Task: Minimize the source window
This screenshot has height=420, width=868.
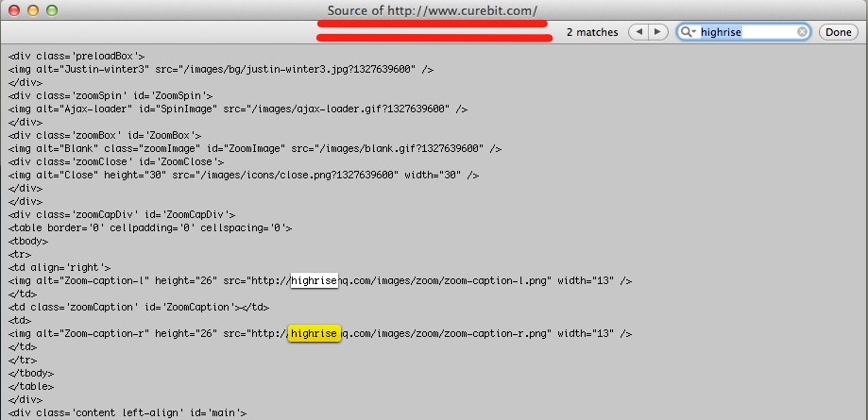Action: [33, 10]
